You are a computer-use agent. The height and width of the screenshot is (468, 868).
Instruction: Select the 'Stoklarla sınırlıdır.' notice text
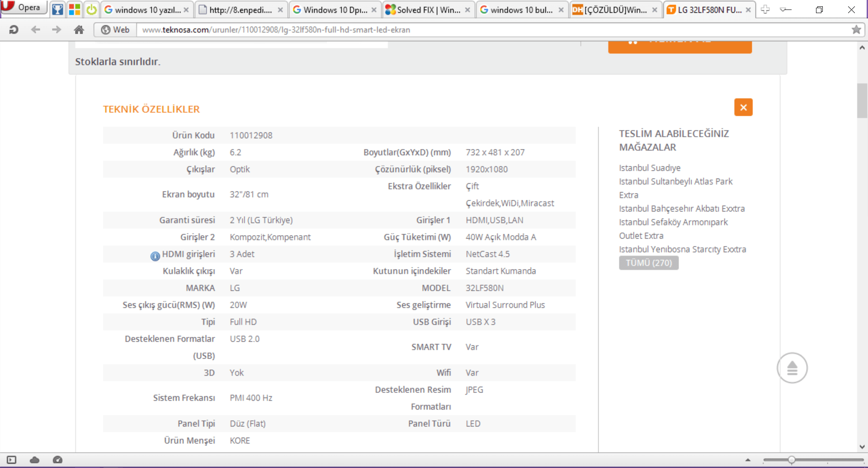[x=118, y=61]
